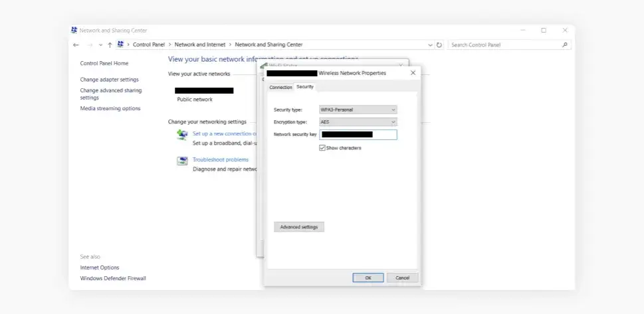
Task: Click the Troubleshoot problems icon
Action: point(182,161)
